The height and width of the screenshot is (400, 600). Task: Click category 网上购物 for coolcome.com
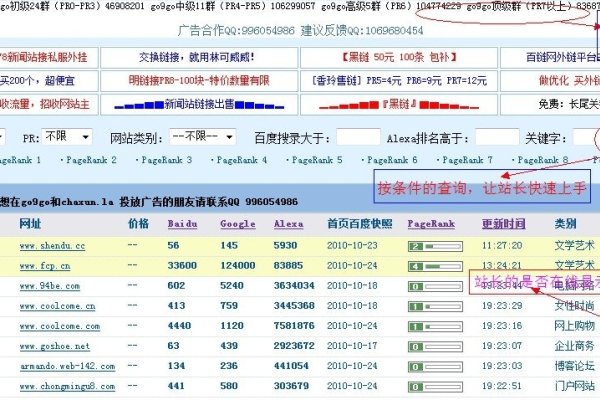click(x=575, y=326)
